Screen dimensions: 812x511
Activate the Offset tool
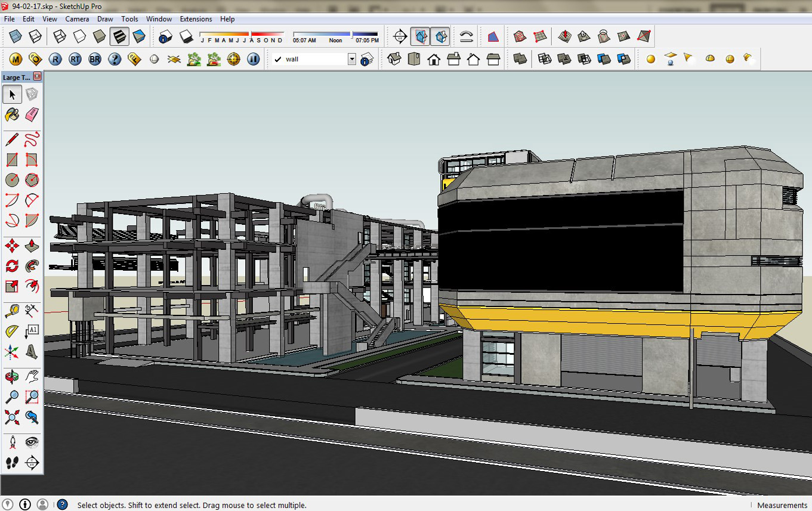[x=32, y=286]
